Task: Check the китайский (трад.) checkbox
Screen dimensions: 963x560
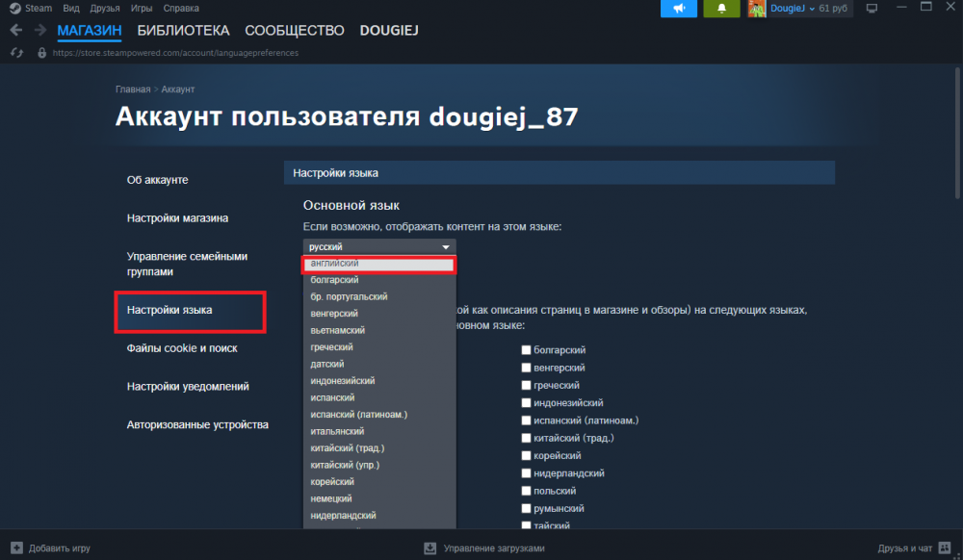Action: tap(526, 438)
